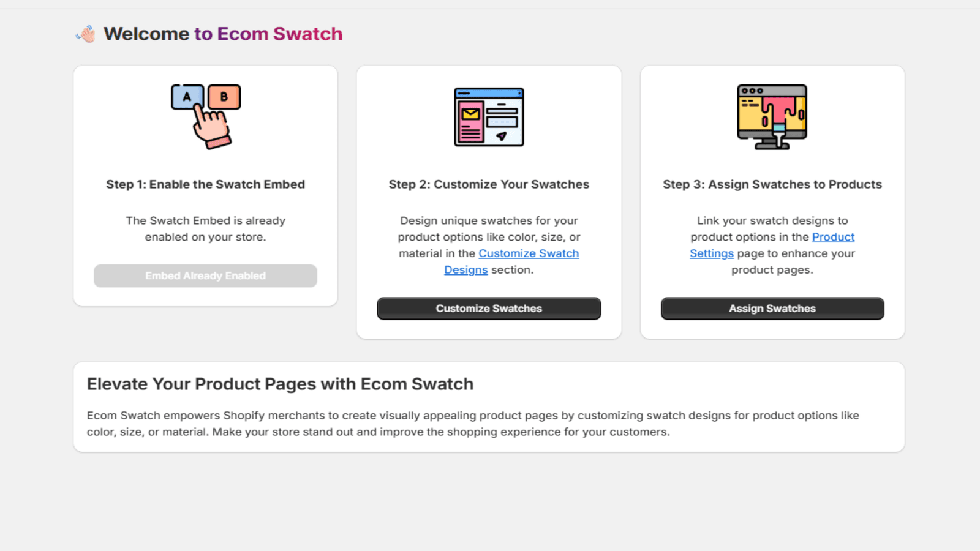The image size is (980, 551).
Task: Open the Product Settings link
Action: click(x=832, y=237)
